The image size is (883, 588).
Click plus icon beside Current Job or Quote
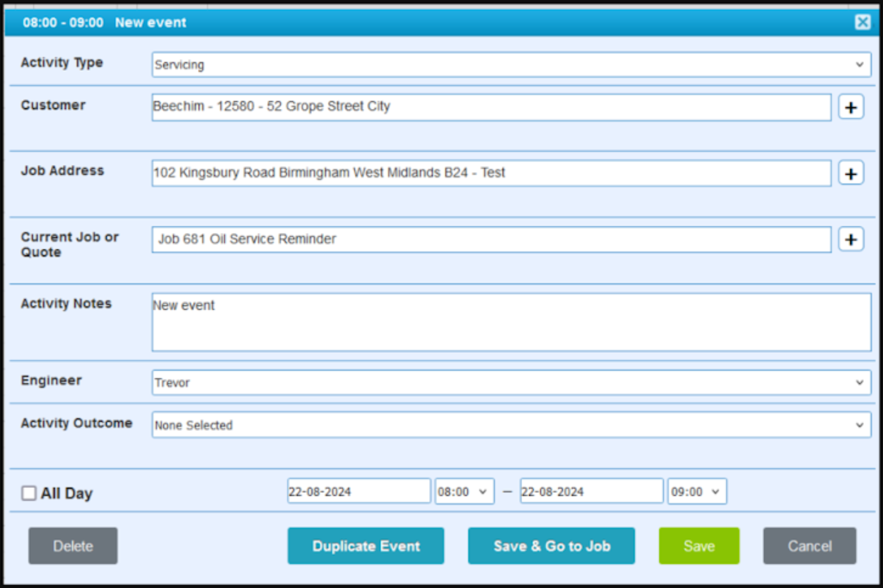click(850, 240)
